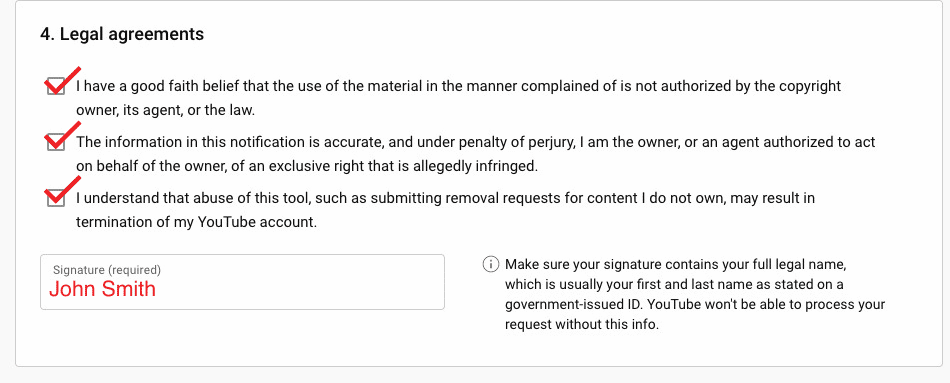Toggle the penalty of perjury checkbox
This screenshot has width=950, height=383.
[x=56, y=142]
